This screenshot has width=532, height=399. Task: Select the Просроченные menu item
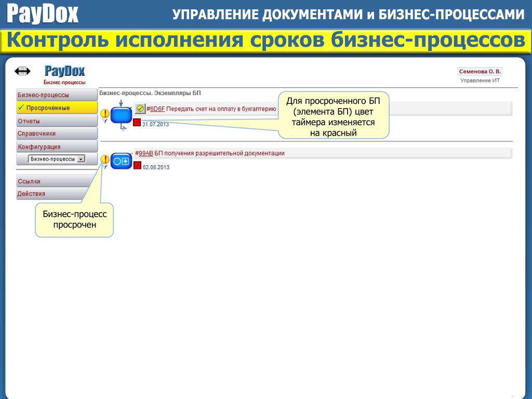[x=57, y=108]
